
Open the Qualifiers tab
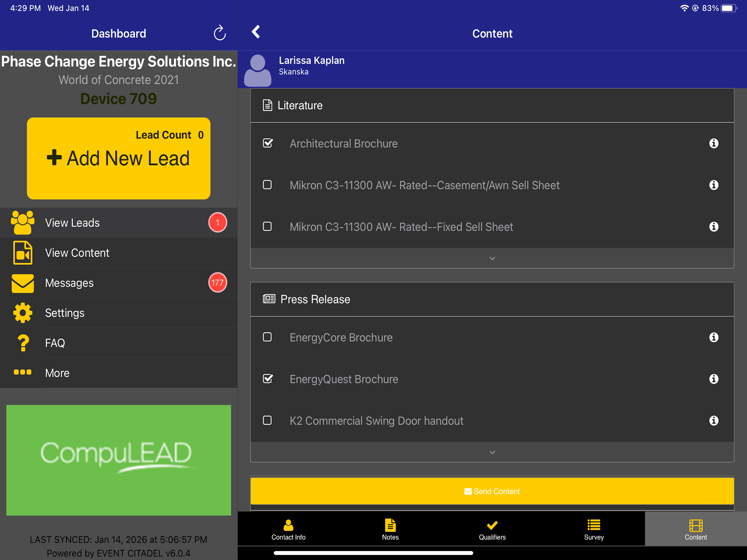492,529
